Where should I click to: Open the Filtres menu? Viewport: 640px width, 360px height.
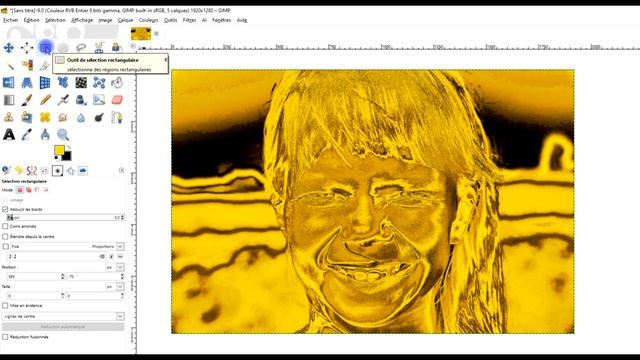pos(189,20)
